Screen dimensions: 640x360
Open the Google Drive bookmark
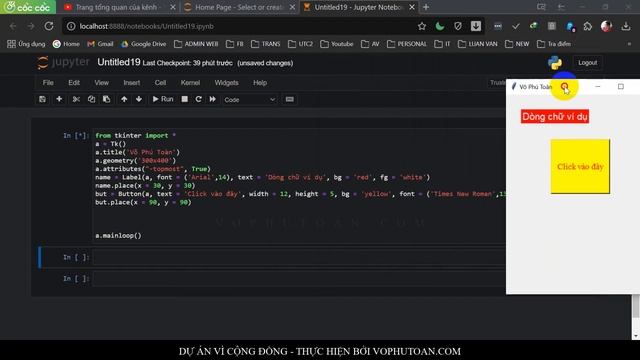[x=144, y=44]
